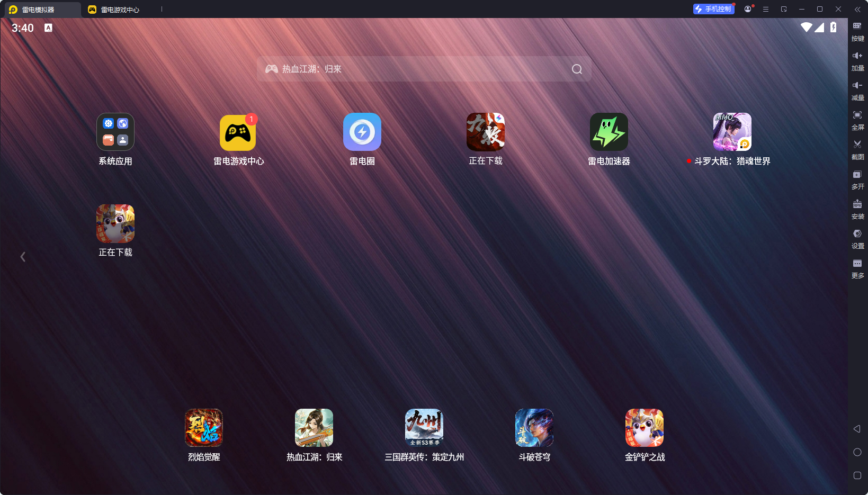Click the 安装 APK install icon
This screenshot has height=495, width=868.
(x=857, y=209)
